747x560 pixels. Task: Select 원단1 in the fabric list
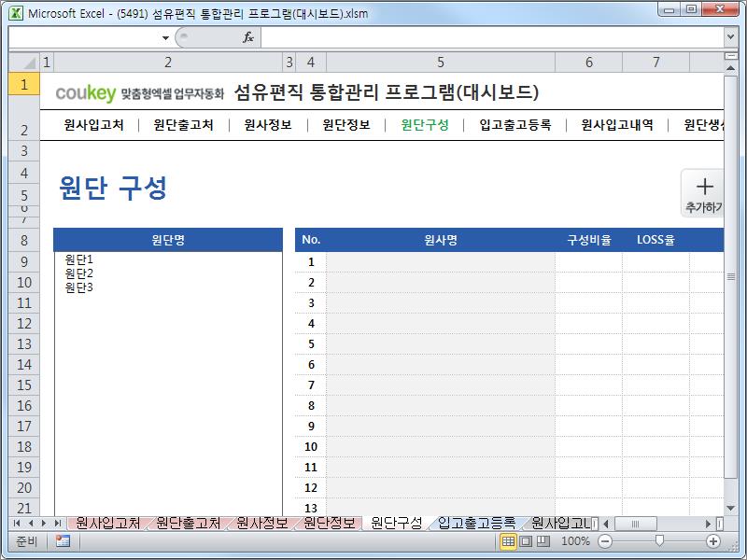[x=79, y=259]
